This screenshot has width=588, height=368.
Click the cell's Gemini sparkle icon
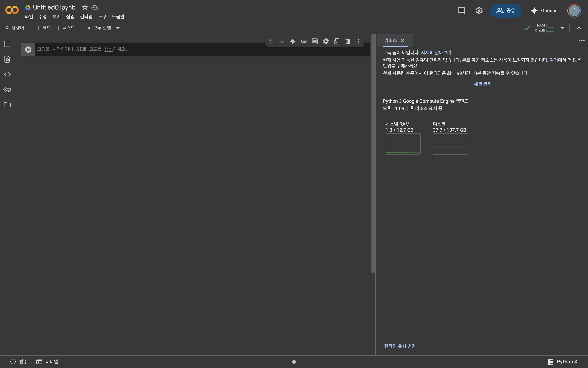click(x=293, y=41)
